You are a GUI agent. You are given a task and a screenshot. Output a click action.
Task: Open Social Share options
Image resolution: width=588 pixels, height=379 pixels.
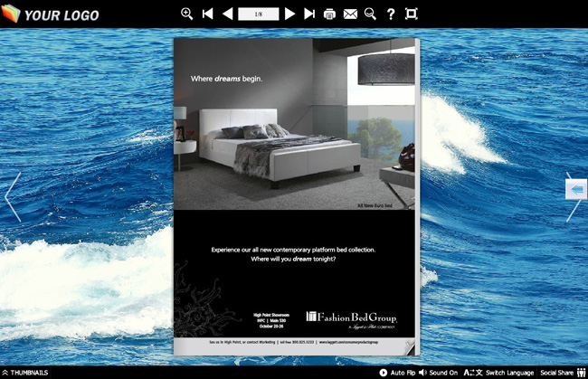[x=563, y=373]
